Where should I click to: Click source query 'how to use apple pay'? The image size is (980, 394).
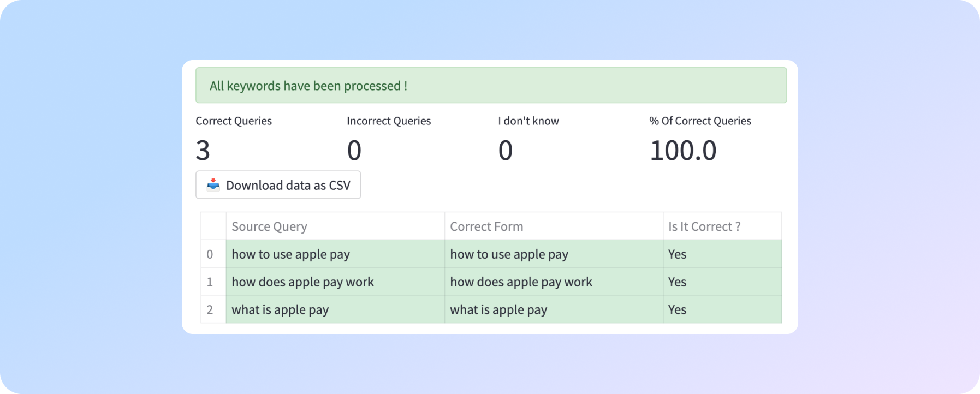click(290, 254)
